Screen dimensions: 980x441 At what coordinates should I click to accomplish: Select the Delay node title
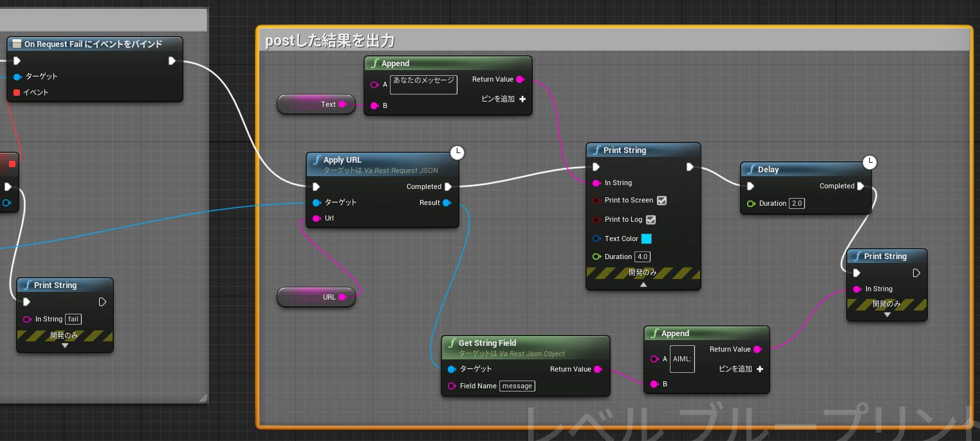(x=768, y=170)
